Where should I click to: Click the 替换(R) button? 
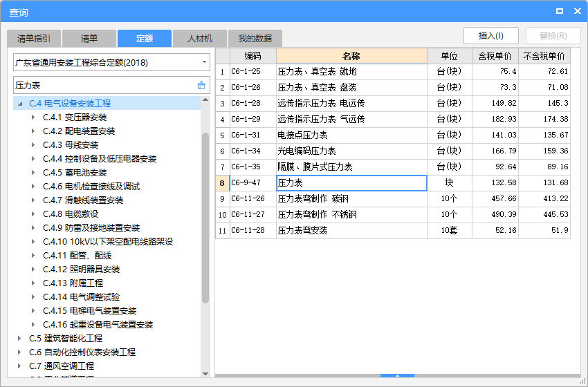tap(553, 36)
